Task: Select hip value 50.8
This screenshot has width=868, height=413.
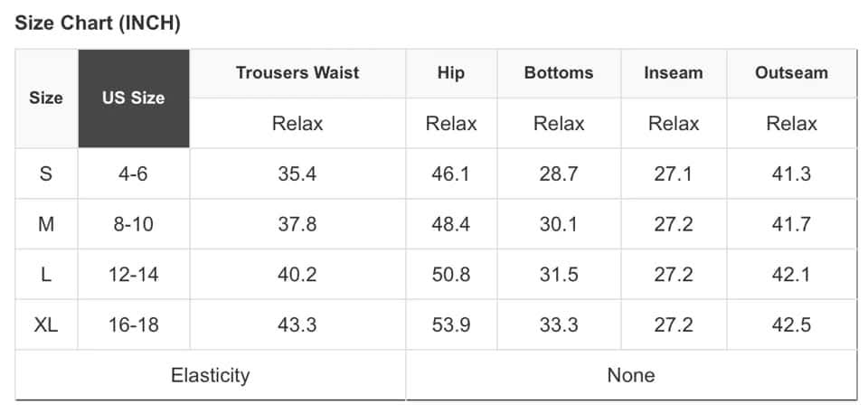Action: tap(450, 274)
